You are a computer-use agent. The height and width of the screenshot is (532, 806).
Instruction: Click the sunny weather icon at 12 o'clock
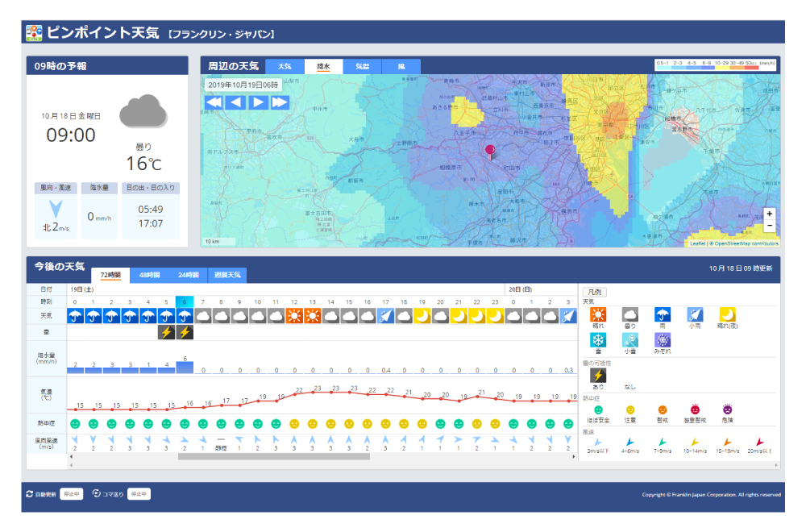point(294,316)
